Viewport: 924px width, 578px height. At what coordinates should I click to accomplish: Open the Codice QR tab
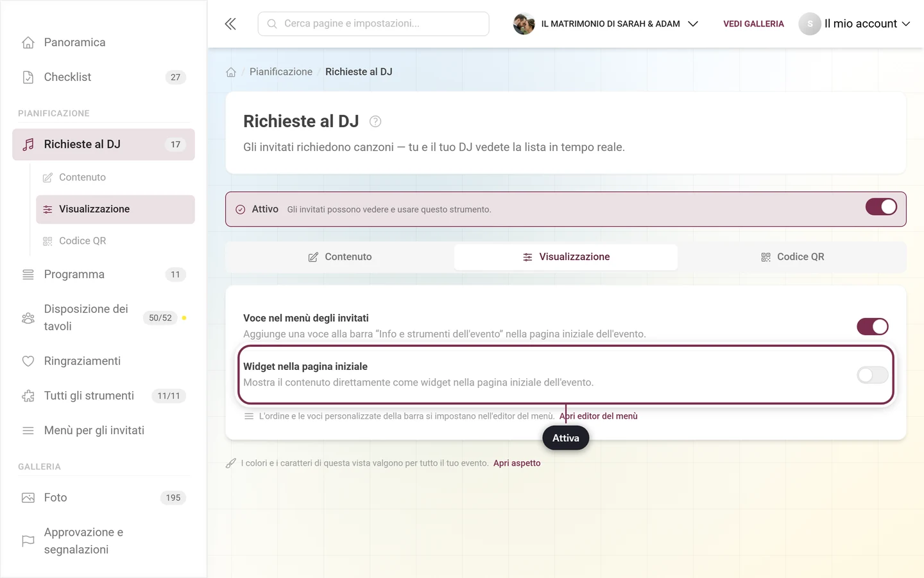coord(792,257)
